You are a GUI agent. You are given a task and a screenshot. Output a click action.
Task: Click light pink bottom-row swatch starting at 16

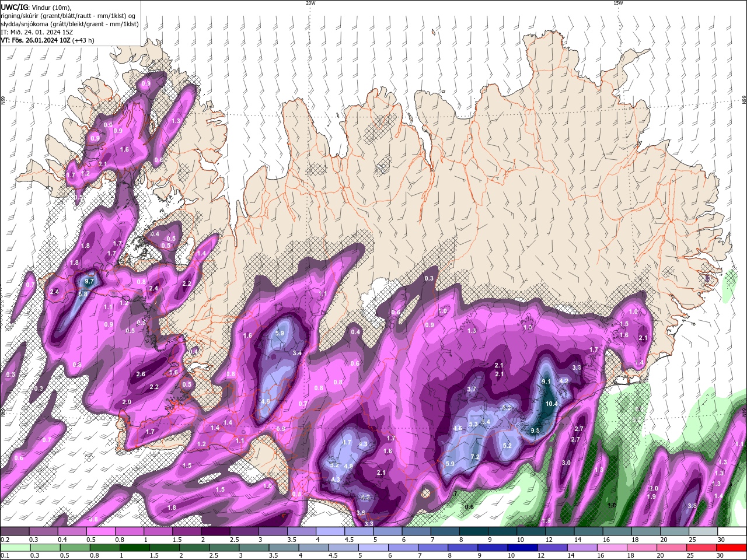pos(612,548)
